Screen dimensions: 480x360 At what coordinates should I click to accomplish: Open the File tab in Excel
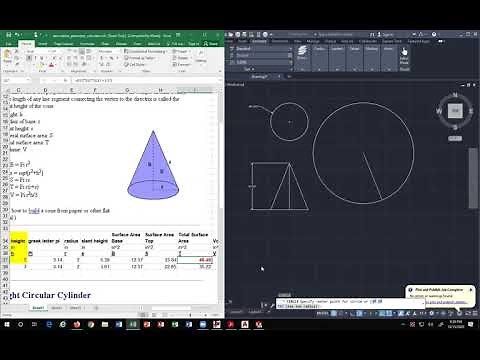pos(8,44)
